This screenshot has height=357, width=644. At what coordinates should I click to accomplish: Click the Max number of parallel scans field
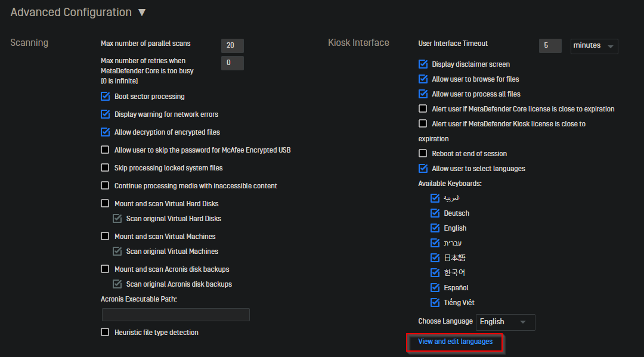click(x=233, y=45)
